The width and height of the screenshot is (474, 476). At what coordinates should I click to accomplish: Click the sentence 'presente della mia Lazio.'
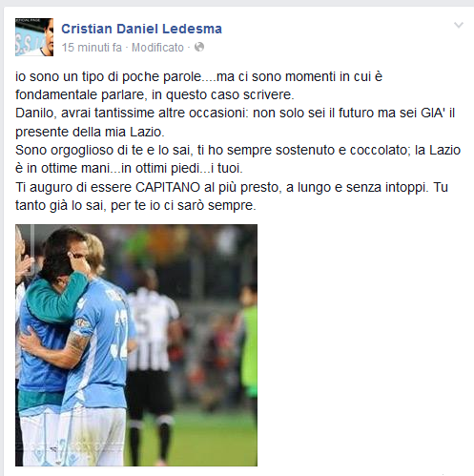click(x=90, y=132)
